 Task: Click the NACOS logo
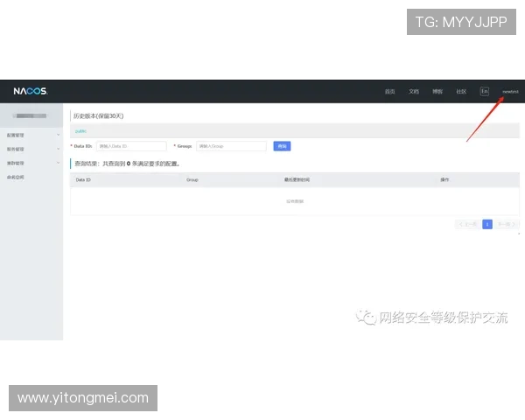[30, 91]
